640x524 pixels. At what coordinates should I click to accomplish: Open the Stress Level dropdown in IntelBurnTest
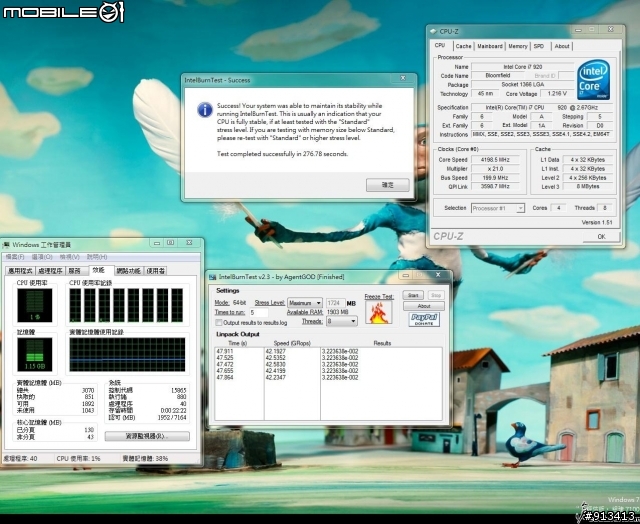[x=305, y=303]
